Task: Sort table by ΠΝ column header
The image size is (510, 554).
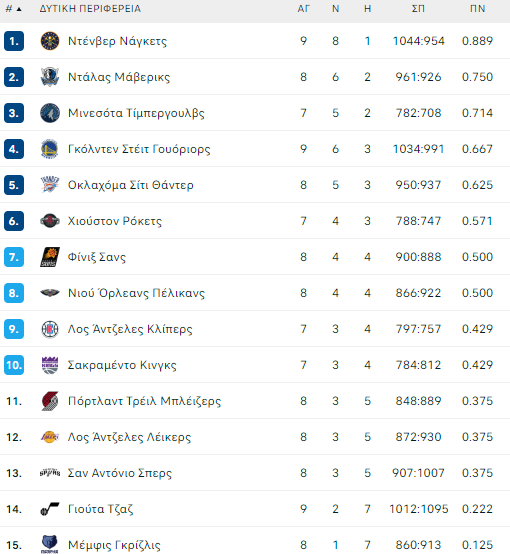Action: tap(477, 9)
